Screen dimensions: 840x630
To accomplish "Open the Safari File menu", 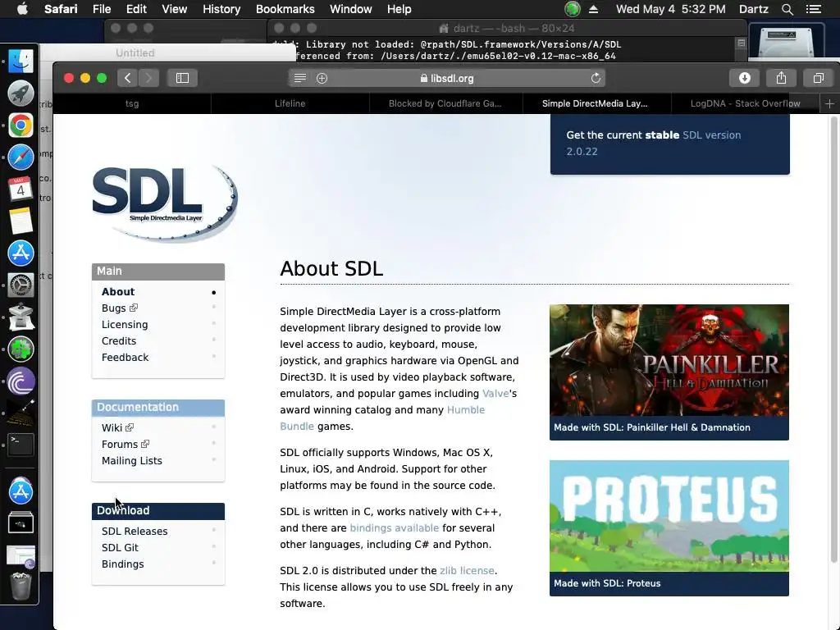I will (x=101, y=9).
